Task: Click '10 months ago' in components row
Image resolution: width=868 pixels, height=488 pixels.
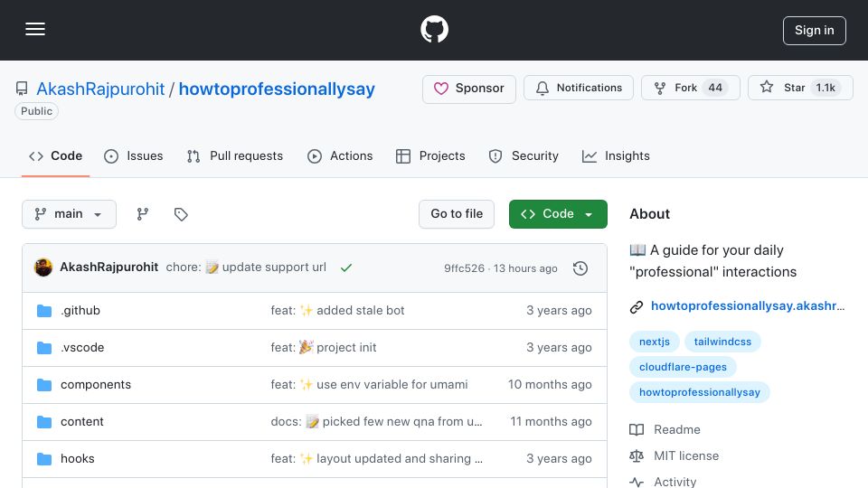Action: pyautogui.click(x=550, y=385)
